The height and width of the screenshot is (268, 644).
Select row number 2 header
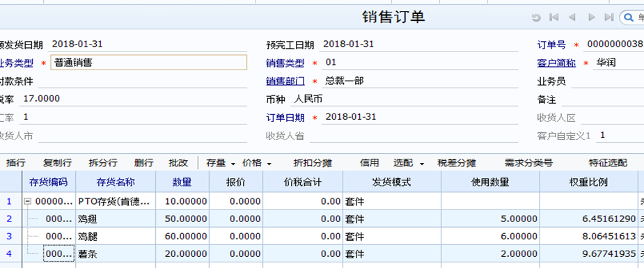click(x=10, y=219)
